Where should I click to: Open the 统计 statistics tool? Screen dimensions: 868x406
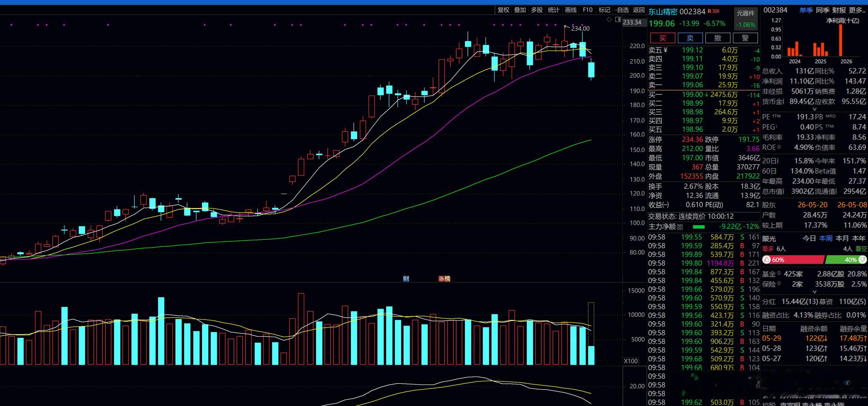click(554, 10)
